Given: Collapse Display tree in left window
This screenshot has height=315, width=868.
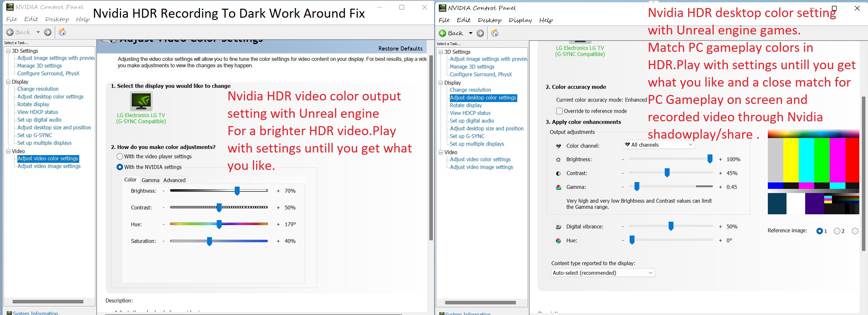Looking at the screenshot, I should [x=8, y=82].
